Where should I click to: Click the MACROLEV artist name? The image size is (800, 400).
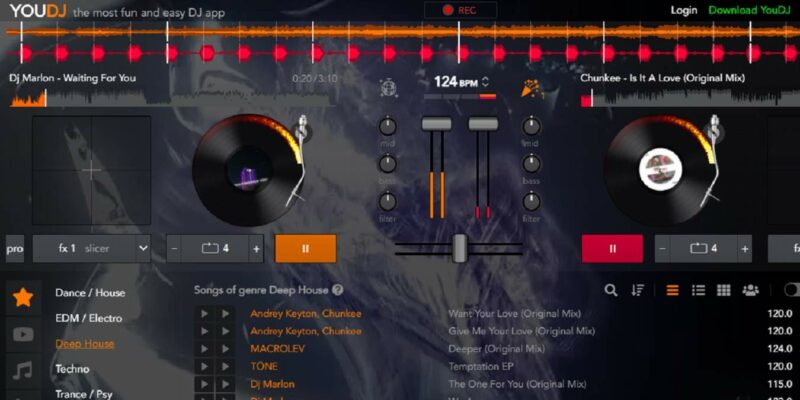(278, 349)
